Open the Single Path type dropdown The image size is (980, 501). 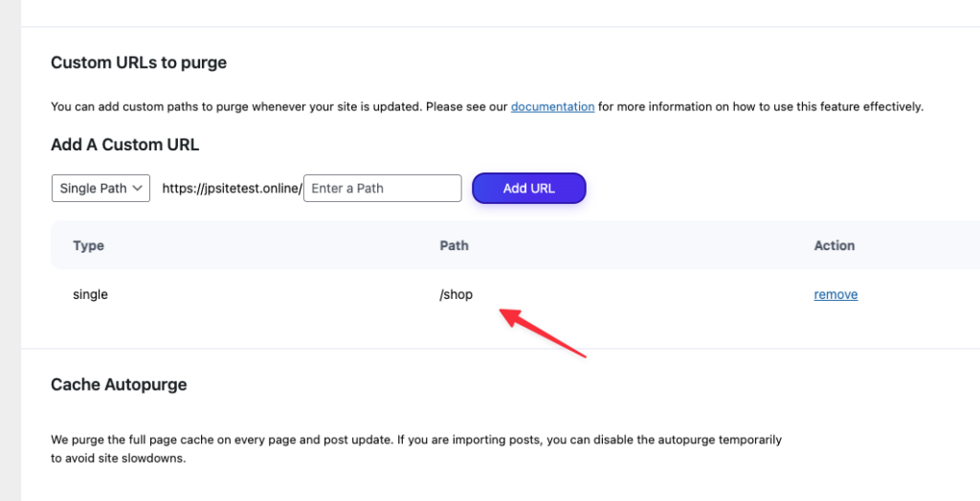click(100, 188)
